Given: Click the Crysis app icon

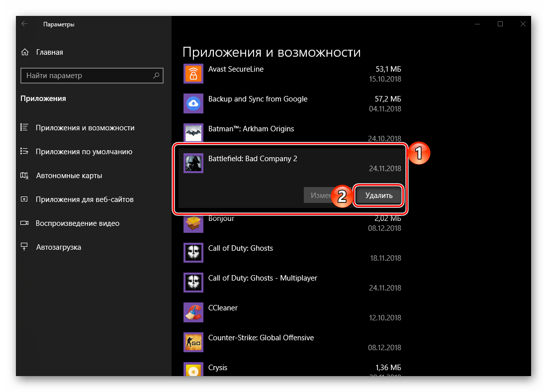Looking at the screenshot, I should (192, 371).
